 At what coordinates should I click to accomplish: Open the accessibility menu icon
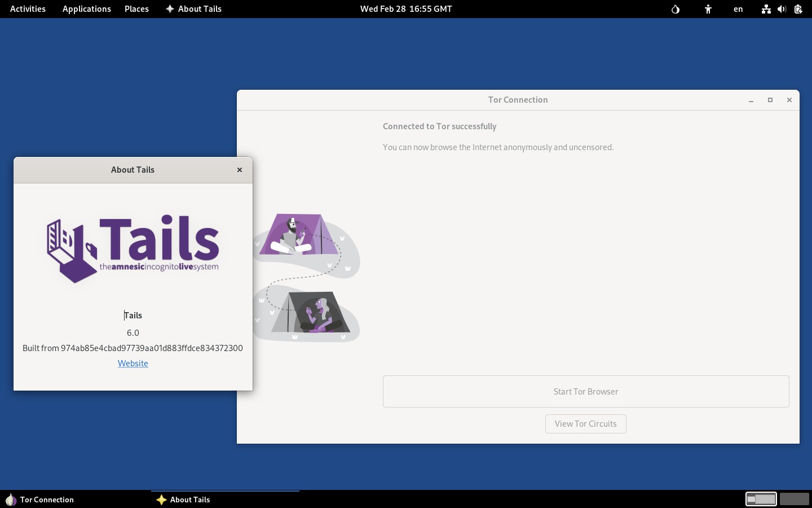pos(708,9)
